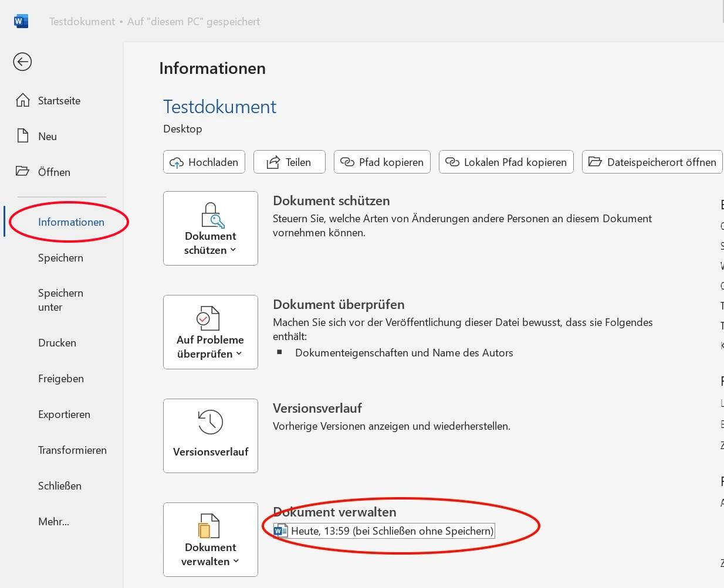Screen dimensions: 724x588
Task: Click the Pfad kopieren button
Action: point(382,162)
